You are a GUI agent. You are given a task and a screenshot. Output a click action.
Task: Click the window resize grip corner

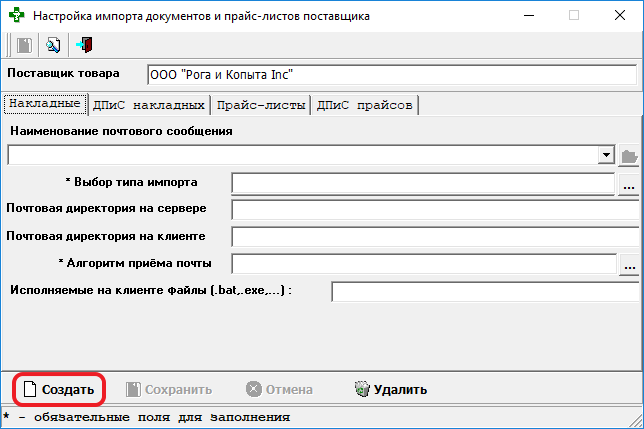coord(636,421)
